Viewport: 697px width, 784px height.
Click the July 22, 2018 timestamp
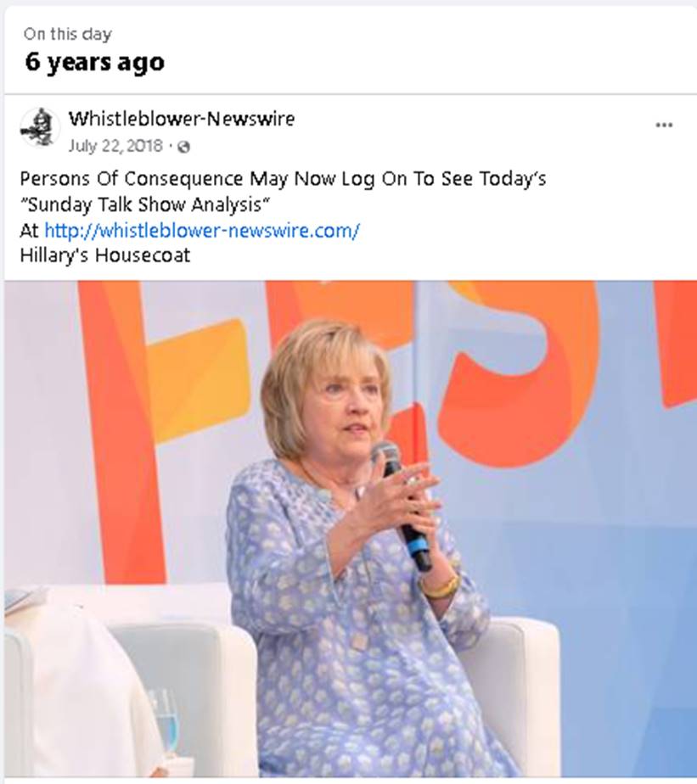click(x=117, y=146)
